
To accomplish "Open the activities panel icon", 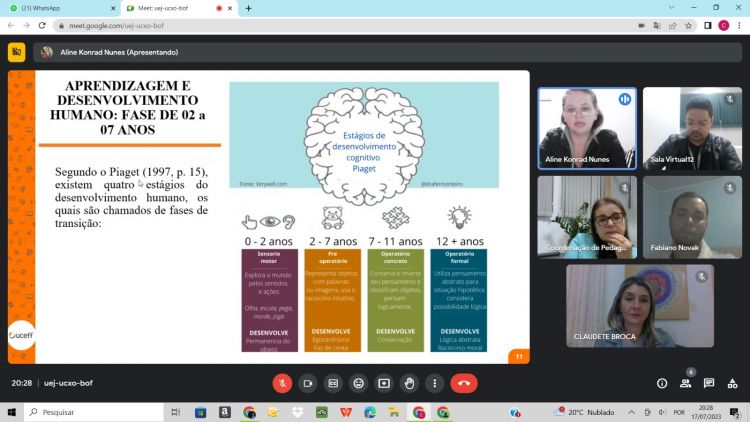I will 733,383.
